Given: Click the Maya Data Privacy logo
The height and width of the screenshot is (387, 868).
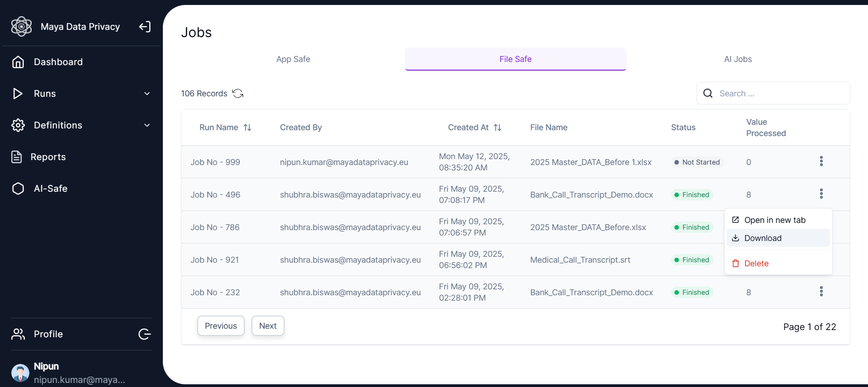Looking at the screenshot, I should point(21,27).
